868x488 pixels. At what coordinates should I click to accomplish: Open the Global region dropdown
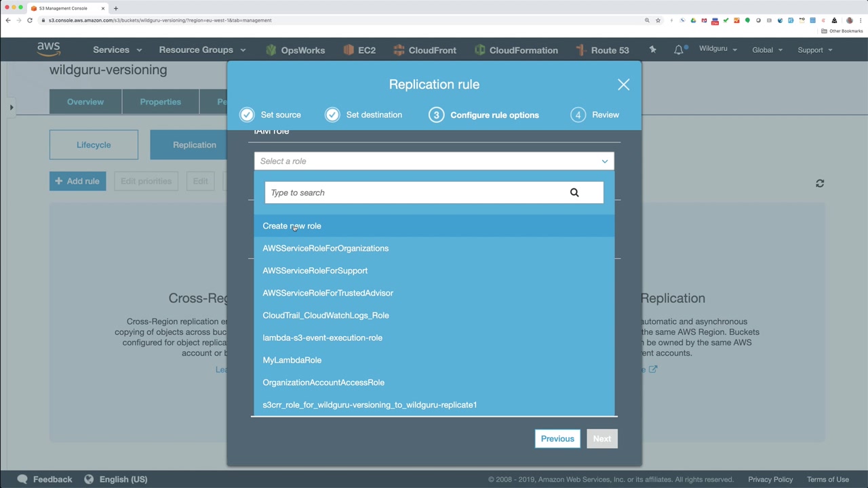[767, 50]
